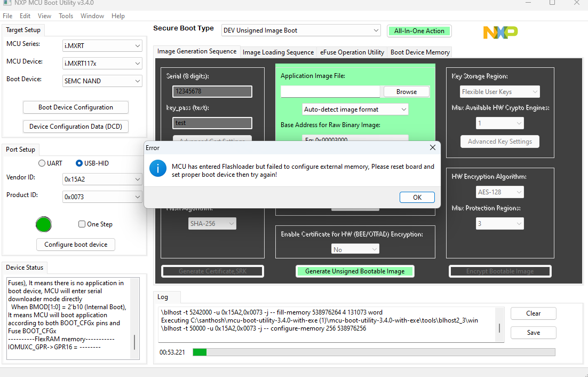Click the Vendor ID input field
Screen dimensions: 588x377
(x=102, y=179)
